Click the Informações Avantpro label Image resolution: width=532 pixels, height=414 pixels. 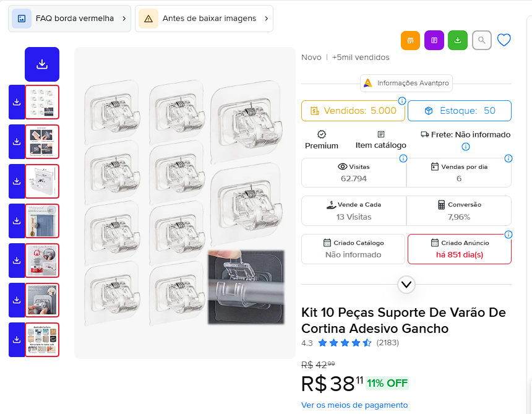point(406,83)
